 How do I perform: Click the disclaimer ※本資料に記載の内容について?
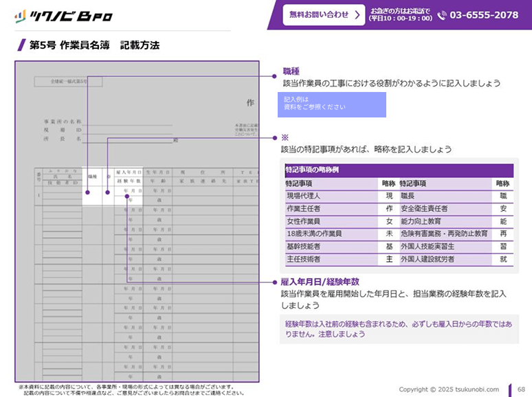click(131, 390)
